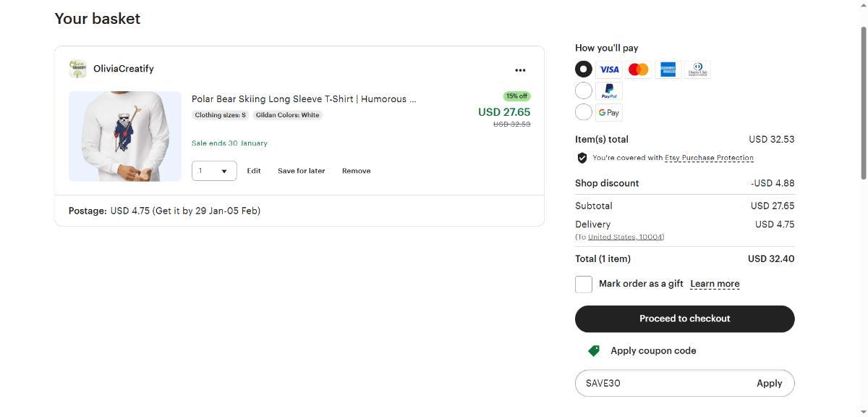Click the Google Pay logo icon
868x417 pixels.
pyautogui.click(x=609, y=112)
